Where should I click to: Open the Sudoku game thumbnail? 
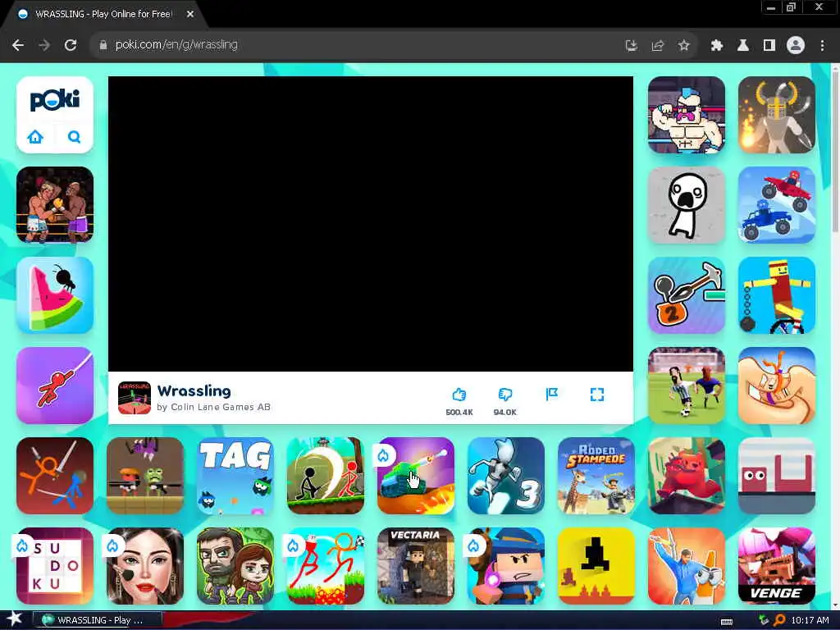click(55, 566)
